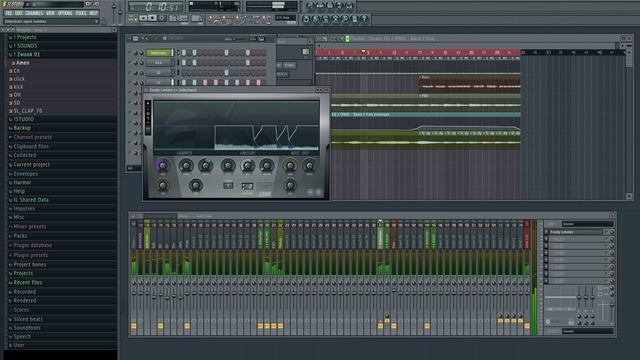
Task: Open the FILE menu
Action: tap(9, 13)
